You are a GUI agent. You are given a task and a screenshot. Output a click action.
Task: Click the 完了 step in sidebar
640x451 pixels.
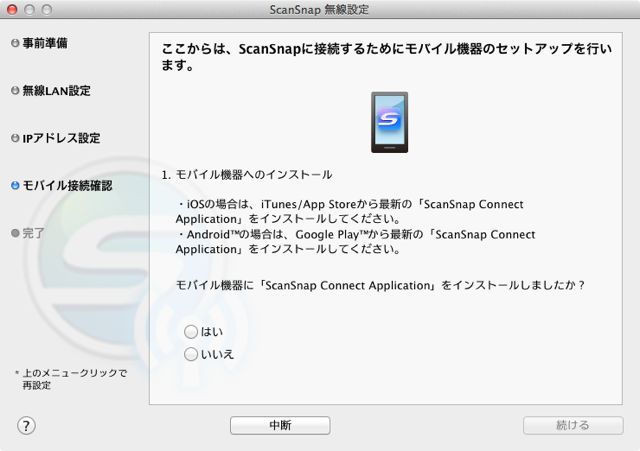(33, 233)
